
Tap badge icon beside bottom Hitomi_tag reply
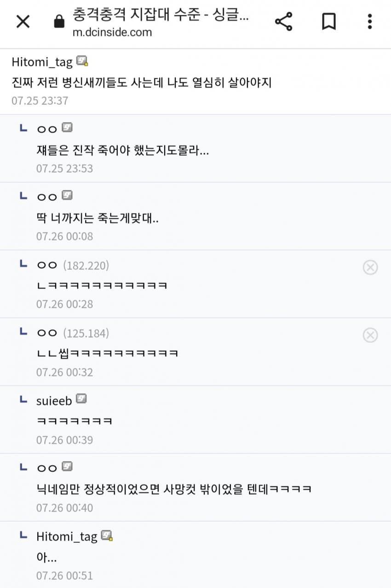coord(107,536)
